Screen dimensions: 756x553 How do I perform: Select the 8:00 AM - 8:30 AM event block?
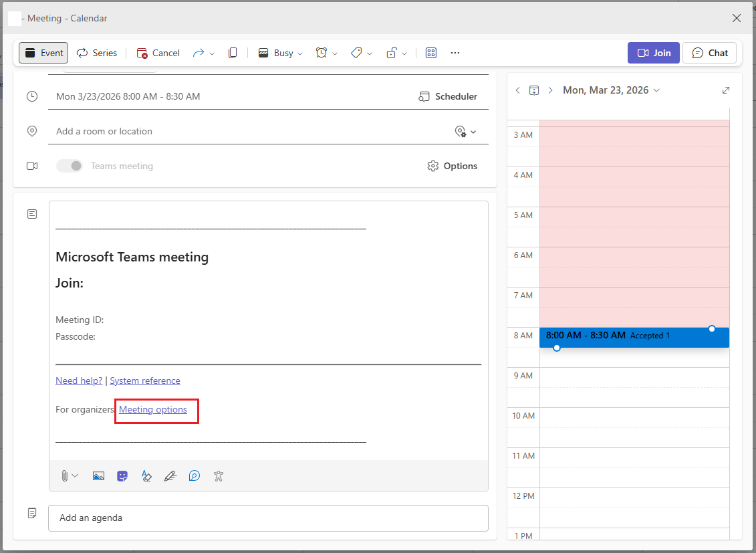(634, 338)
